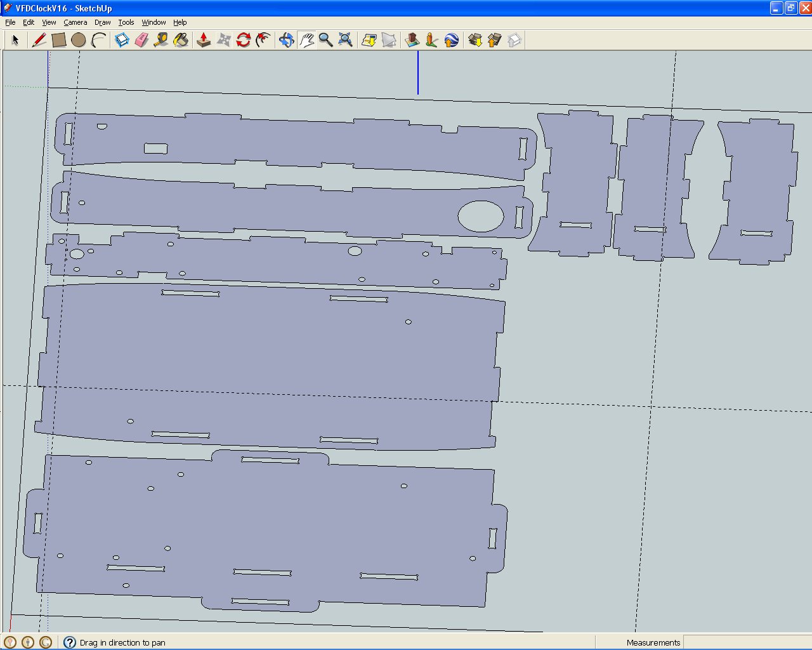Click the blue globe Google Earth icon
Image resolution: width=812 pixels, height=650 pixels.
click(x=452, y=40)
